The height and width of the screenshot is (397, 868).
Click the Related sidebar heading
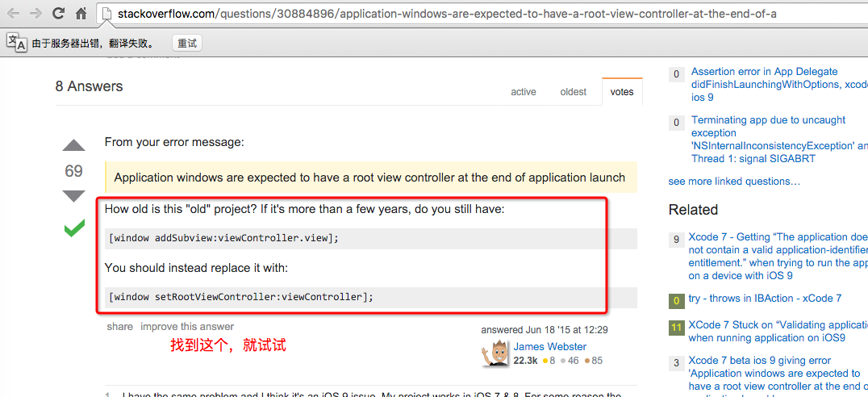pos(693,210)
